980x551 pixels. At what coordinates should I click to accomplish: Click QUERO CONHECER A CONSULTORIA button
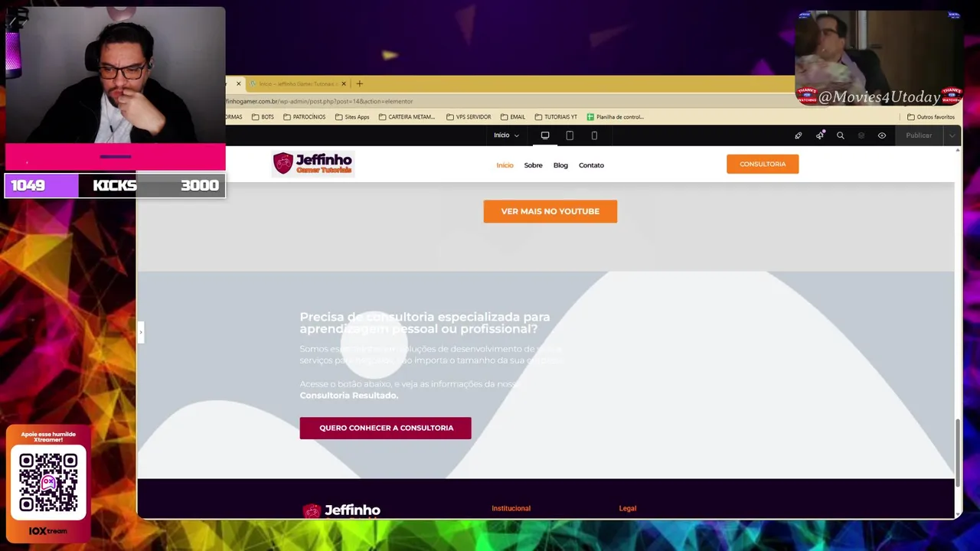(x=385, y=428)
